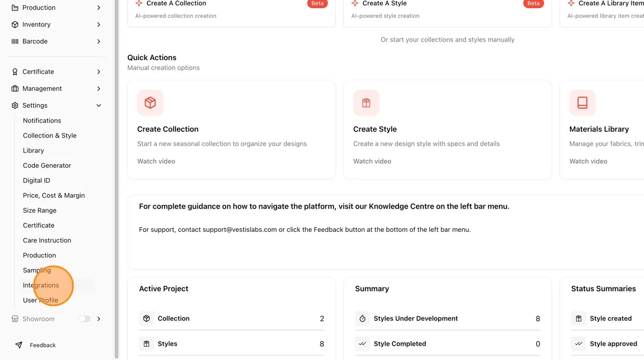
Task: Toggle the Showroom switch
Action: [x=85, y=319]
